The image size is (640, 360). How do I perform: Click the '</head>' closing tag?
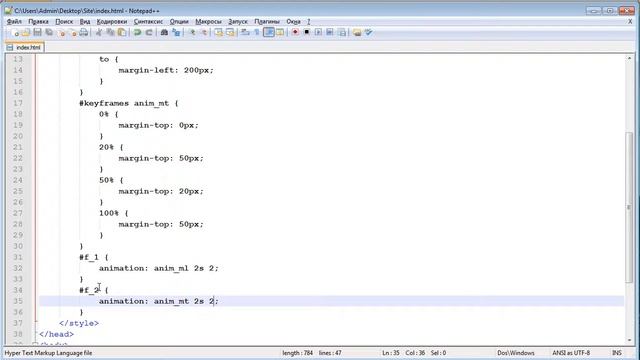point(56,334)
